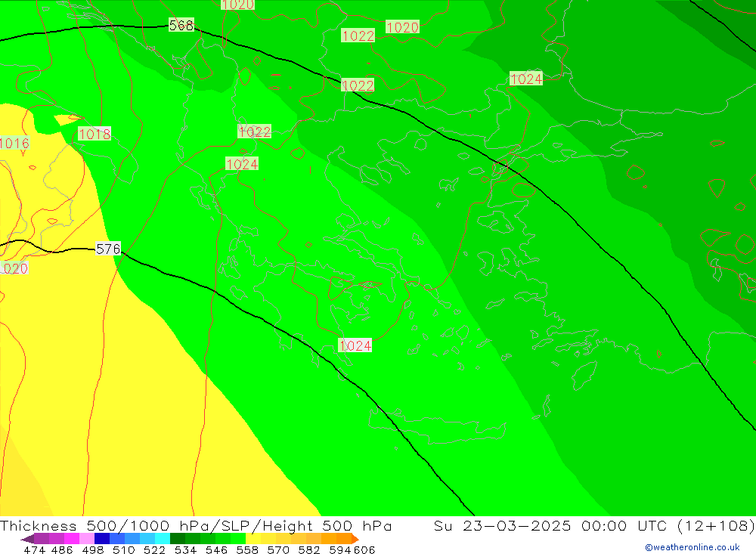
Task: Click the 474 legend value
Action: click(x=34, y=549)
